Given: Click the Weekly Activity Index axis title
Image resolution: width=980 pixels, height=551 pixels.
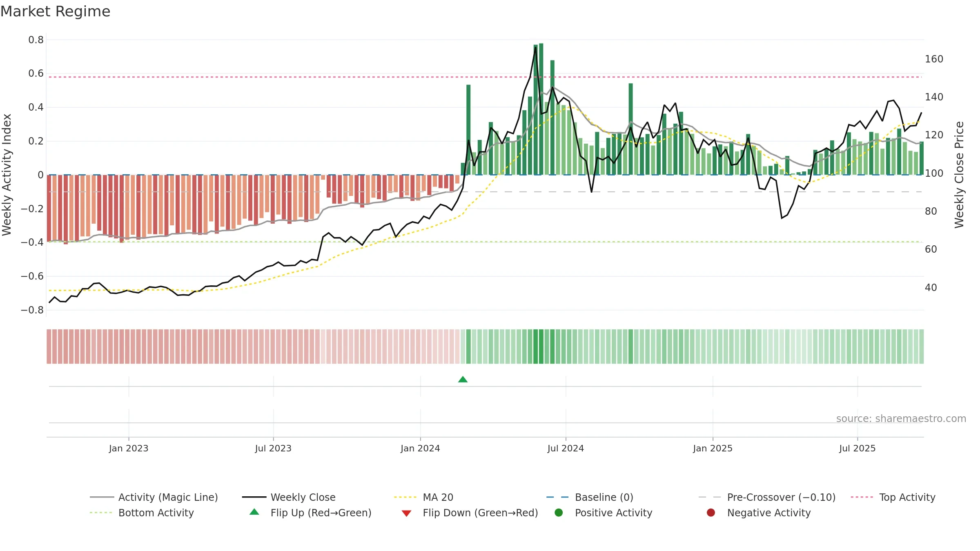Looking at the screenshot, I should pos(7,175).
